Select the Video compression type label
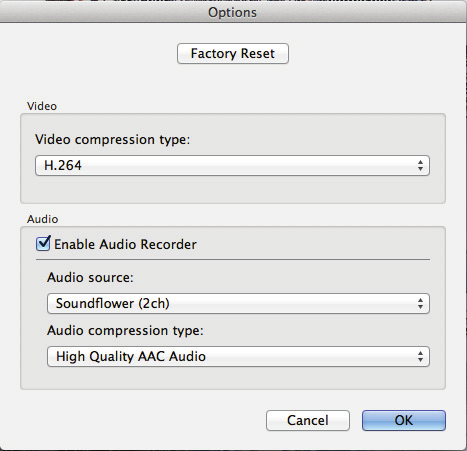The image size is (467, 451). [x=112, y=139]
